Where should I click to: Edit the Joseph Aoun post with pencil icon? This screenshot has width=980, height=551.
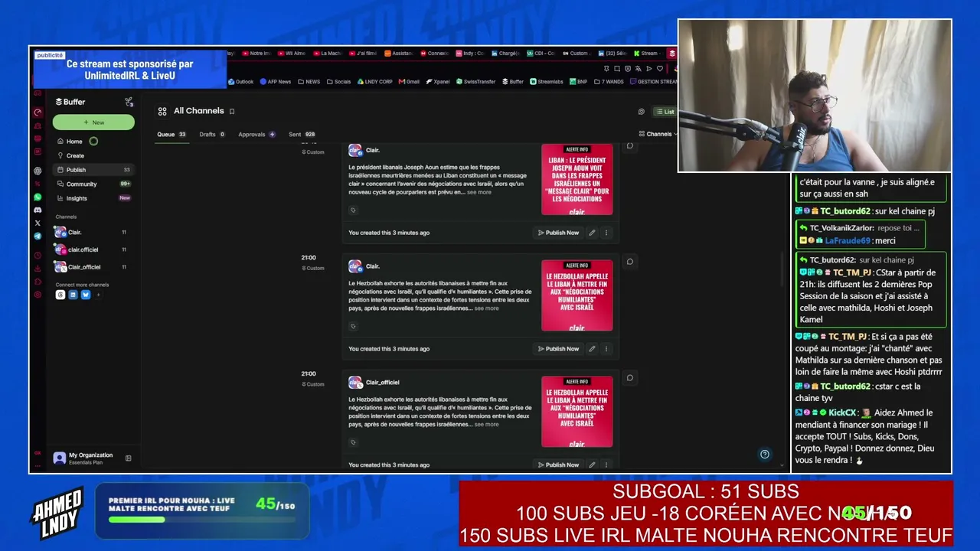point(592,233)
